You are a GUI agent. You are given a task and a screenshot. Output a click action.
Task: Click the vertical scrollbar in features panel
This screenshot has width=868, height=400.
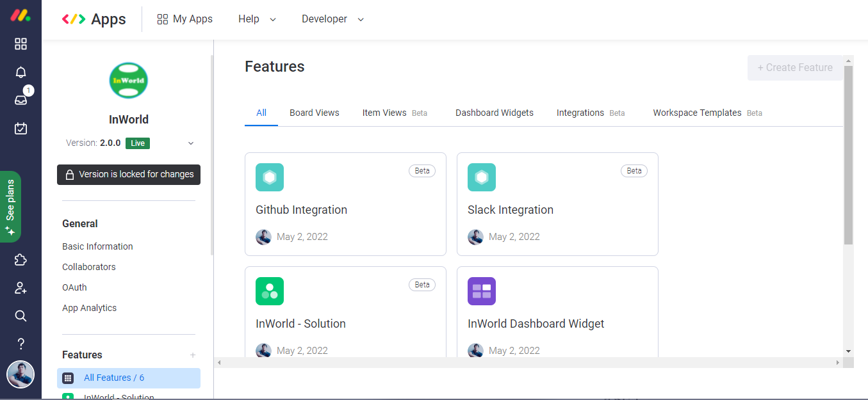(848, 155)
